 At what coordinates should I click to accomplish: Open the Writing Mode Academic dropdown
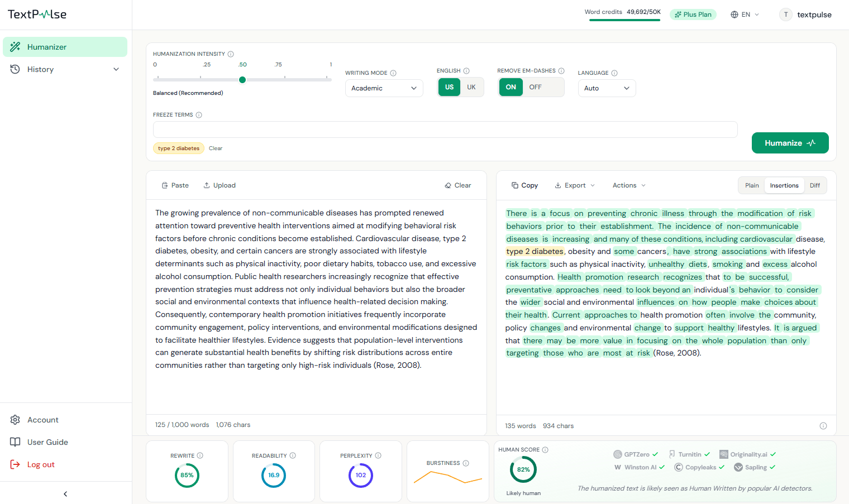coord(384,88)
